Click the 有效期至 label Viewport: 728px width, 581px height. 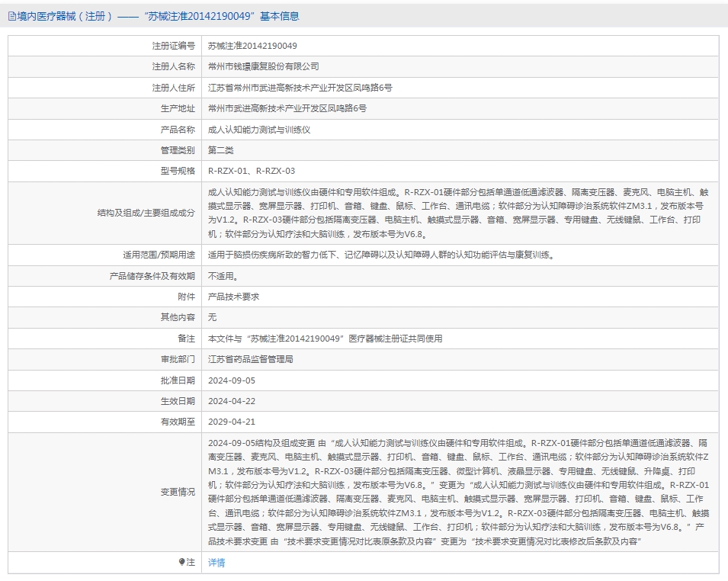(x=178, y=422)
